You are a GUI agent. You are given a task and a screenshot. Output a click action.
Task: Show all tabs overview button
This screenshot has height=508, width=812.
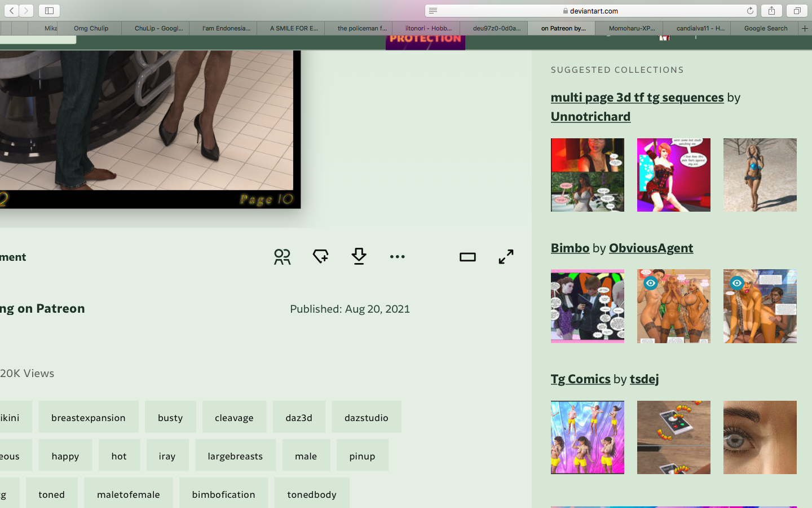click(797, 11)
